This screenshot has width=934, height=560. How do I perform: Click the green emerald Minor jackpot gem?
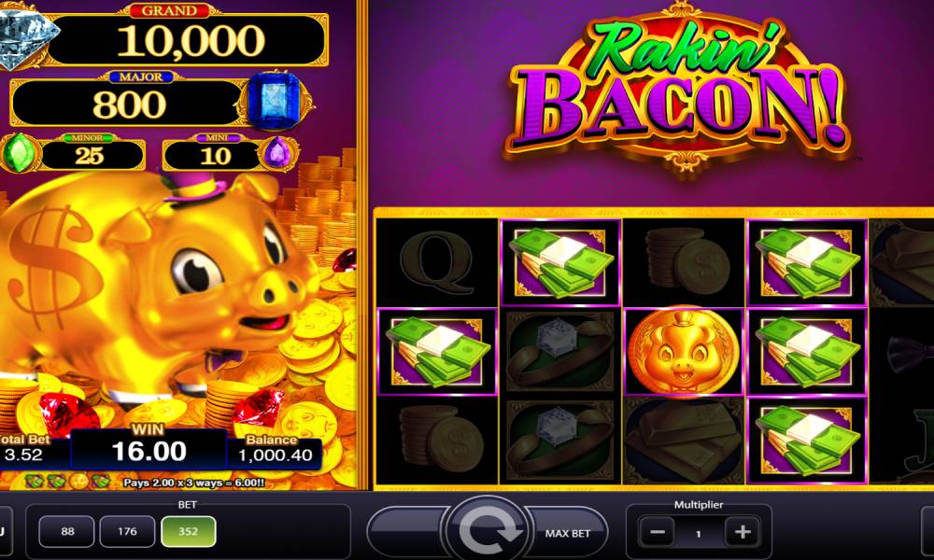(19, 154)
